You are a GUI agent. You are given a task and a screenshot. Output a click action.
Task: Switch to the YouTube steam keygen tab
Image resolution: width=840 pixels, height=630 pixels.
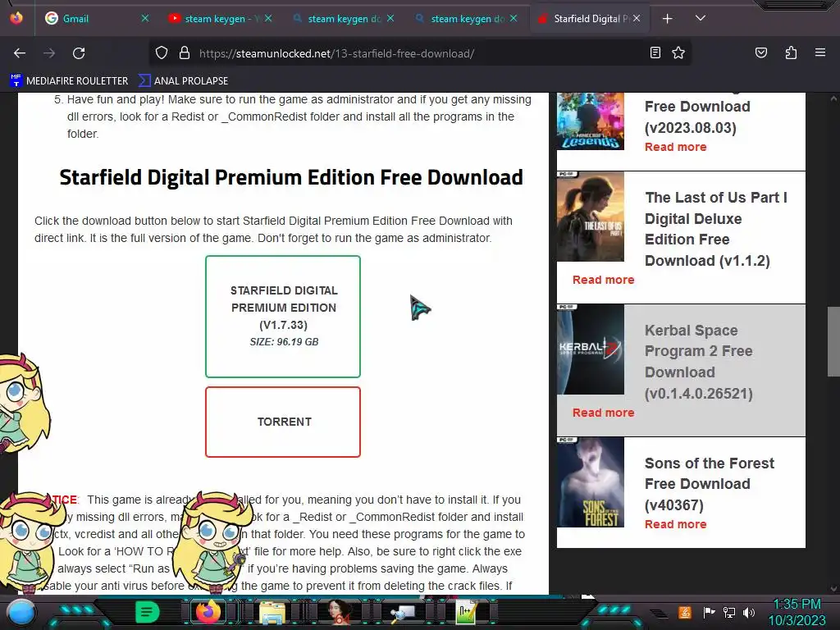[220, 19]
